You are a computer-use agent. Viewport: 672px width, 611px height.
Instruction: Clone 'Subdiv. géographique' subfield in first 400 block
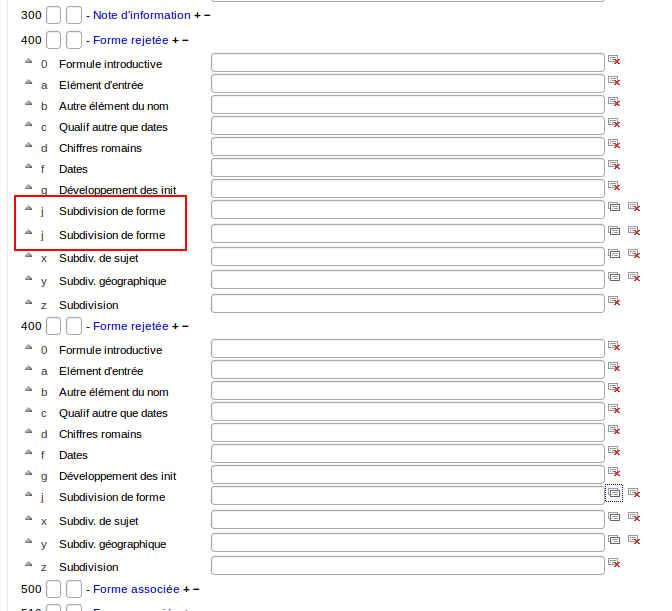tap(614, 277)
